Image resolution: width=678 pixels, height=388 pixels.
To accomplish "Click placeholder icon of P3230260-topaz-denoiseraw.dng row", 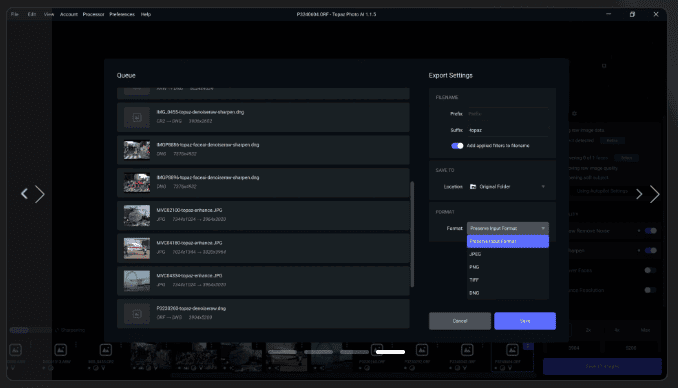I will 137,314.
